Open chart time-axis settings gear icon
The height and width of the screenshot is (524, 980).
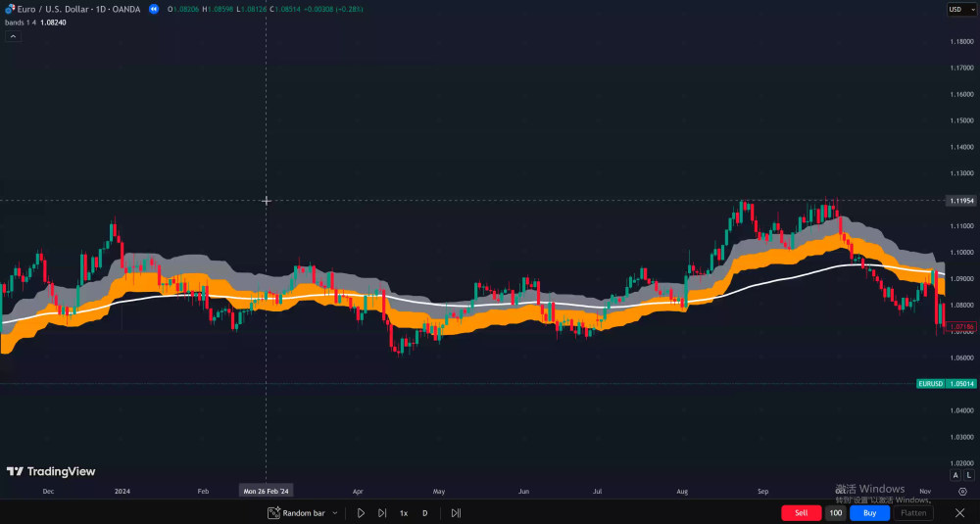(962, 492)
